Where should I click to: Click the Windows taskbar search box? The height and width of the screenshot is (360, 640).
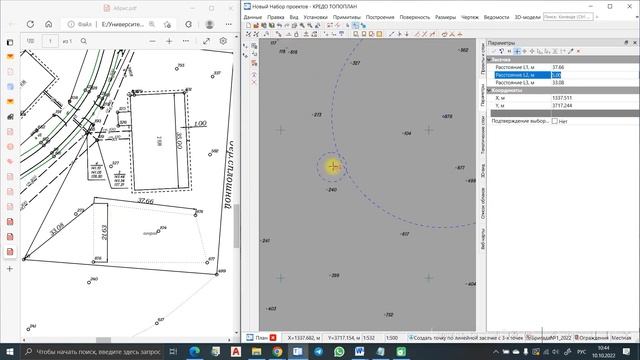[92, 351]
